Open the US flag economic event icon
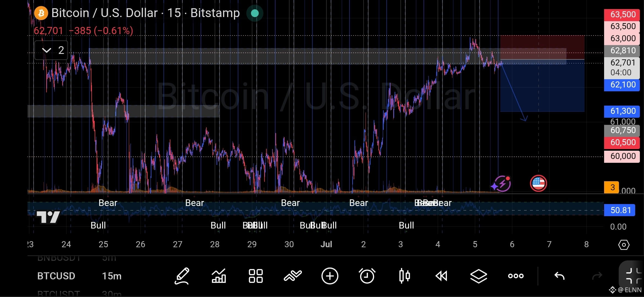The image size is (644, 297). tap(538, 183)
